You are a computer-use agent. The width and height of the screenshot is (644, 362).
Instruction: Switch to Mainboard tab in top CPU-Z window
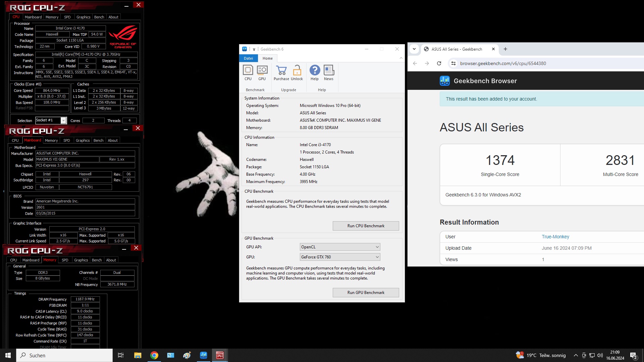pos(33,17)
